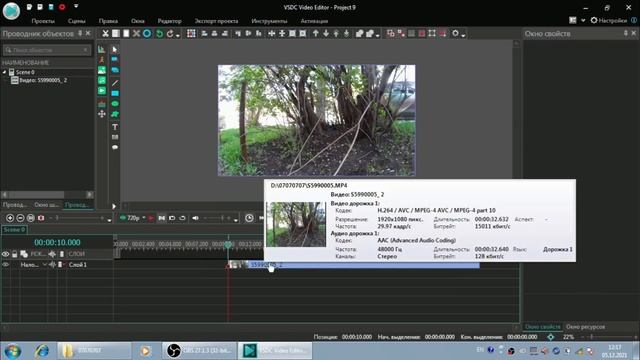This screenshot has width=640, height=360.
Task: Adjust the preview volume slider
Action: 216,218
